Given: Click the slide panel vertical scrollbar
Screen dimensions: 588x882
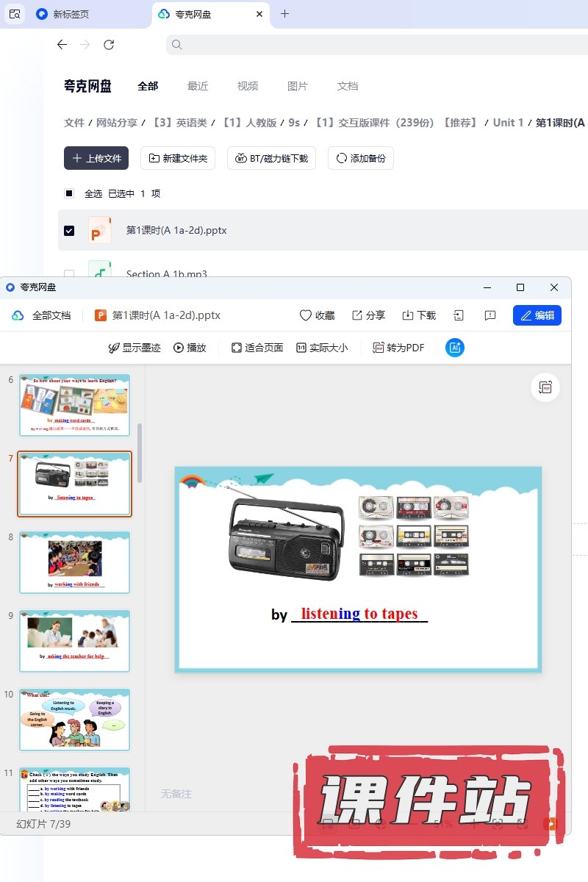Looking at the screenshot, I should pos(140,452).
